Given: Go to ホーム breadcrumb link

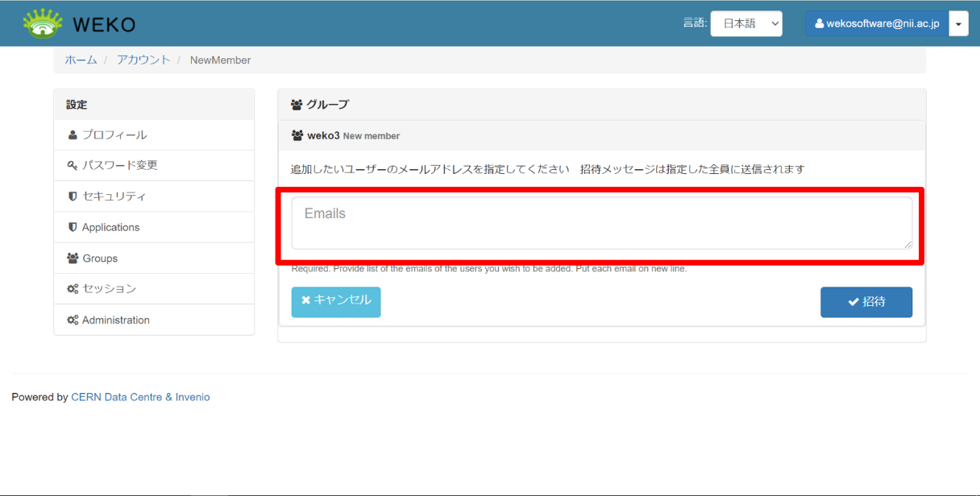Looking at the screenshot, I should pyautogui.click(x=81, y=60).
